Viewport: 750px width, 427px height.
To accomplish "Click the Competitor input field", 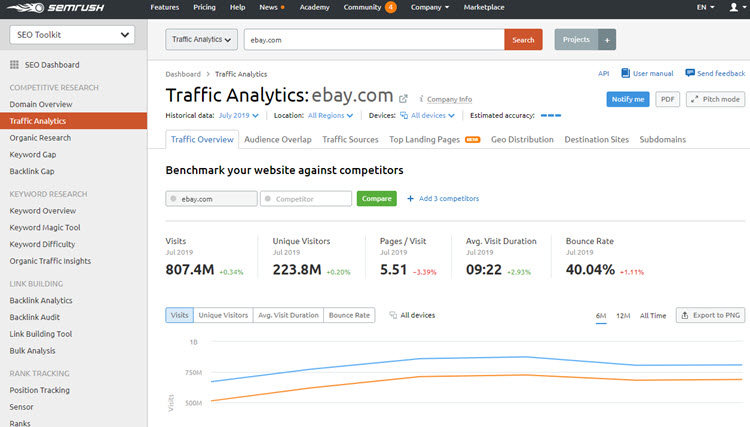I will pyautogui.click(x=306, y=199).
